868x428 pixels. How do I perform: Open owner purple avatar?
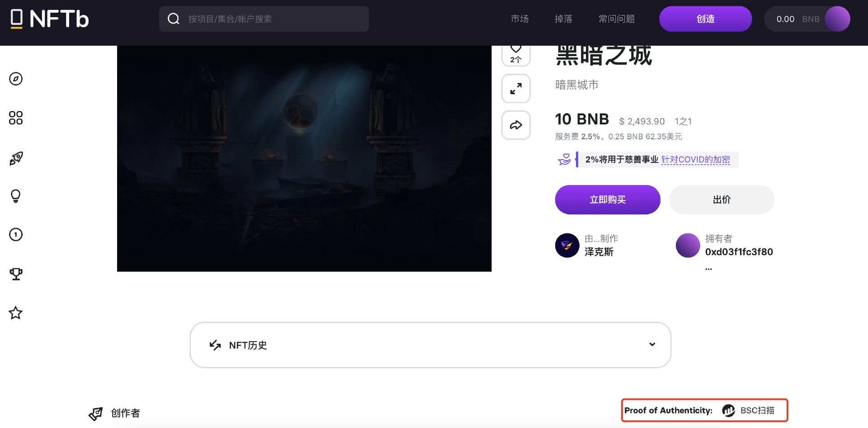(x=688, y=245)
